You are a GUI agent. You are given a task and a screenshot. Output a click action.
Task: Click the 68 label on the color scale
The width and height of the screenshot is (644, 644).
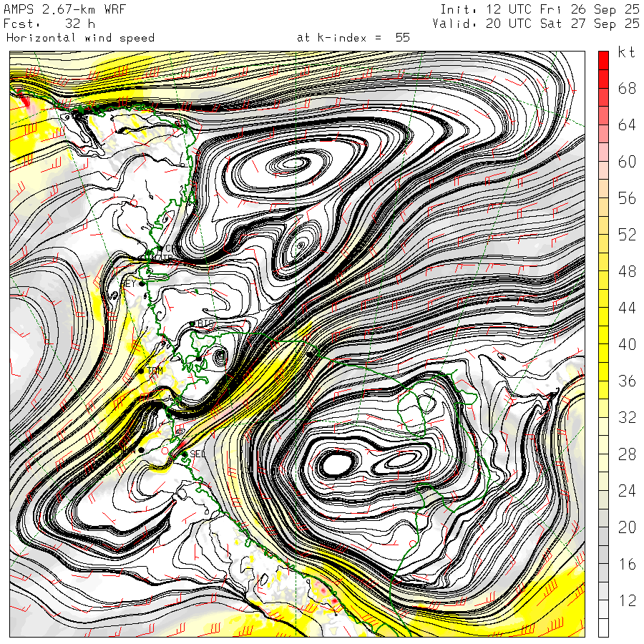(x=627, y=89)
